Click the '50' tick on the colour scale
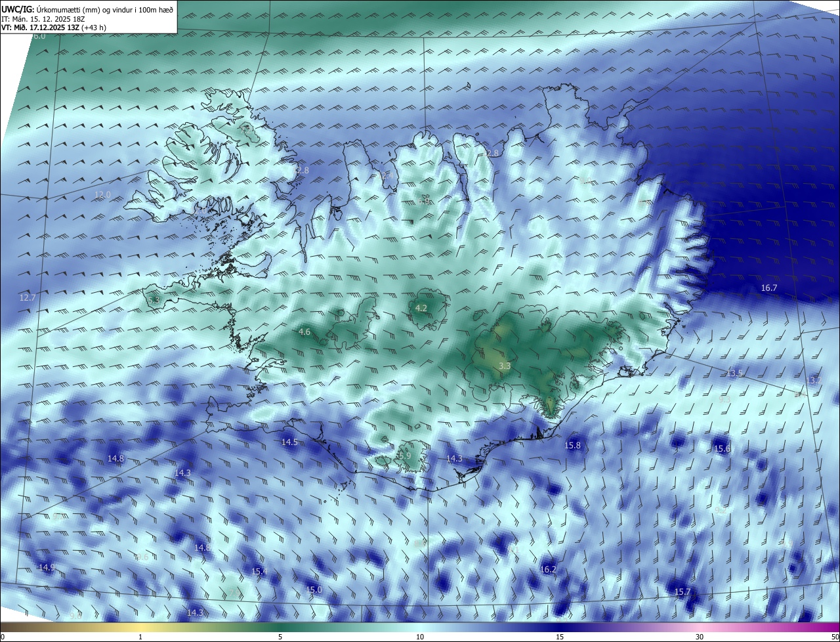 click(835, 637)
